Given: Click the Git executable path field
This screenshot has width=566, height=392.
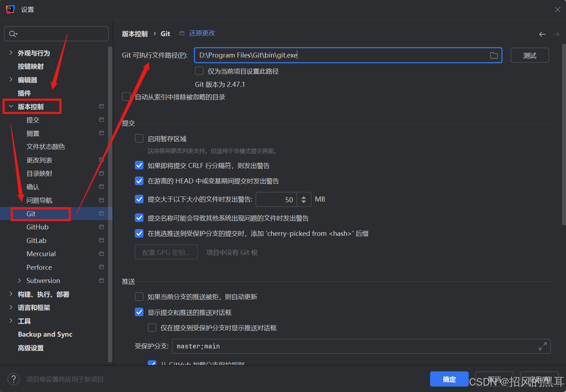Looking at the screenshot, I should 348,55.
